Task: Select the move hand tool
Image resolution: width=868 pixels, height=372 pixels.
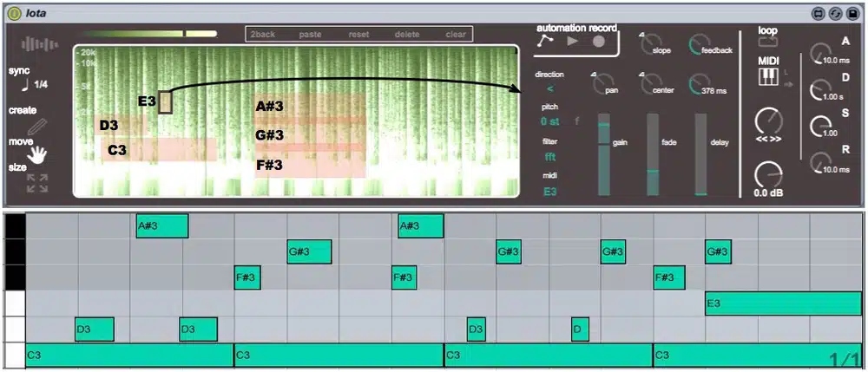Action: [x=37, y=155]
